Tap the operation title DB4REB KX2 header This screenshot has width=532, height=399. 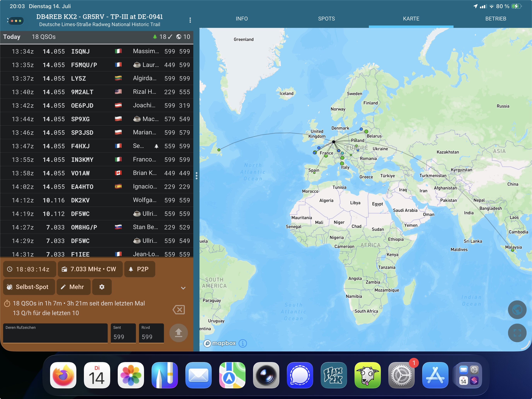point(100,17)
